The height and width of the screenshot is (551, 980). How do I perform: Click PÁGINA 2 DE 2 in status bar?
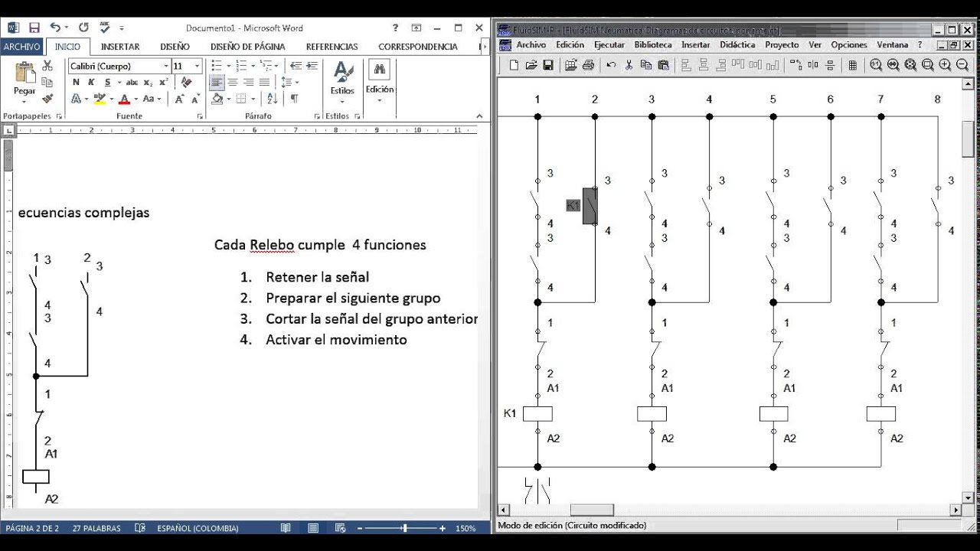point(32,528)
